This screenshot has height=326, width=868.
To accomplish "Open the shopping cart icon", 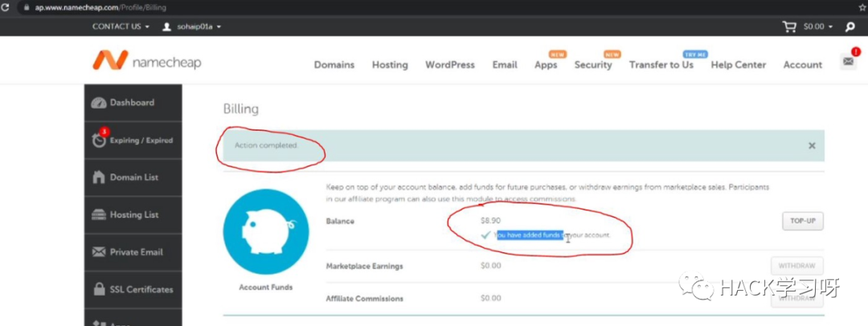I will coord(789,26).
